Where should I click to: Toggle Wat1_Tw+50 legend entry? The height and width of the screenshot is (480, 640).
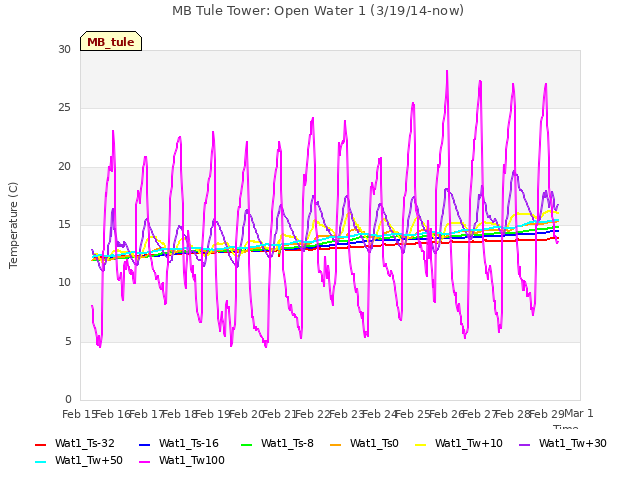pos(79,460)
